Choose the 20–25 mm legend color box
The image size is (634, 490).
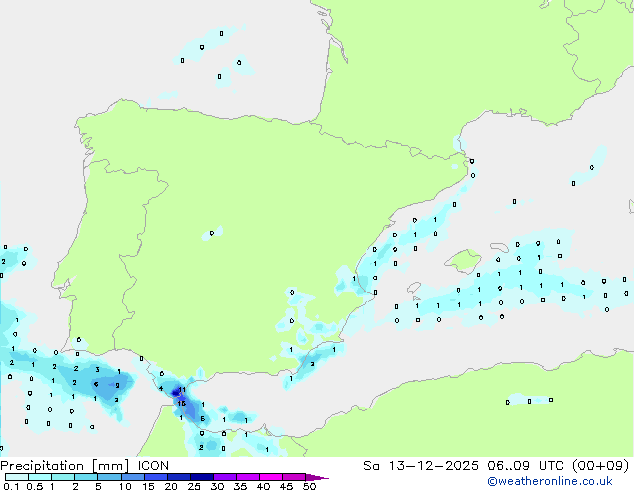(179, 477)
